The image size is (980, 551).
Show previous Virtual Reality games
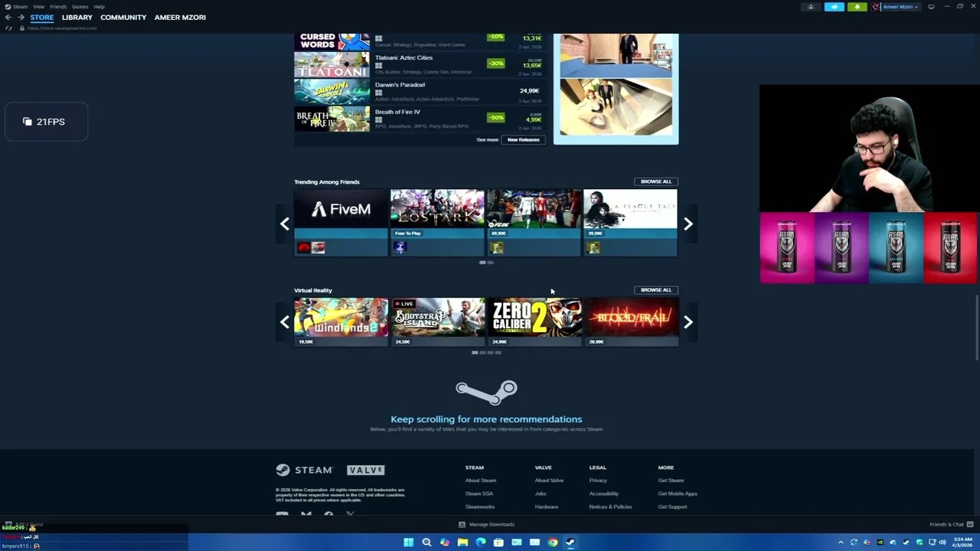[285, 322]
